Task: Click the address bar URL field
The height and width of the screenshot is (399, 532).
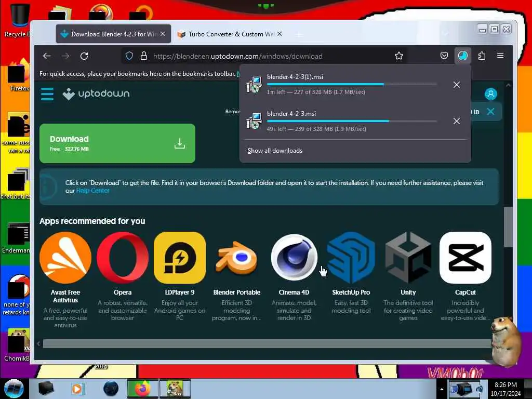Action: 264,56
